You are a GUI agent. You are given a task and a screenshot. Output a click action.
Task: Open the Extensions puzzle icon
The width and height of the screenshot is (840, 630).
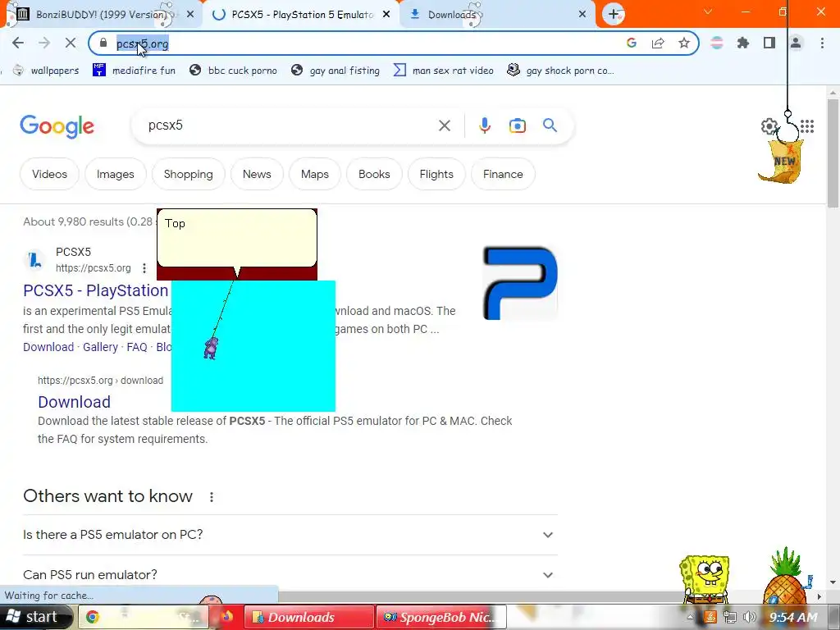(x=743, y=43)
